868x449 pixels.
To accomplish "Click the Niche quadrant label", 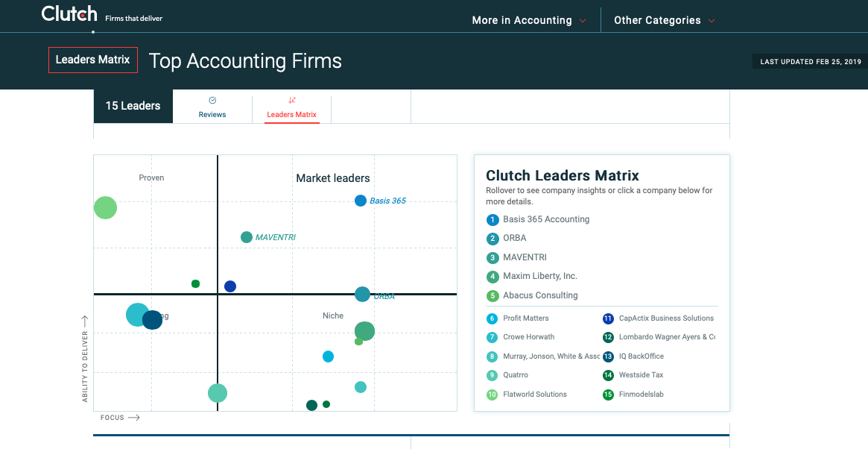I will click(x=333, y=315).
